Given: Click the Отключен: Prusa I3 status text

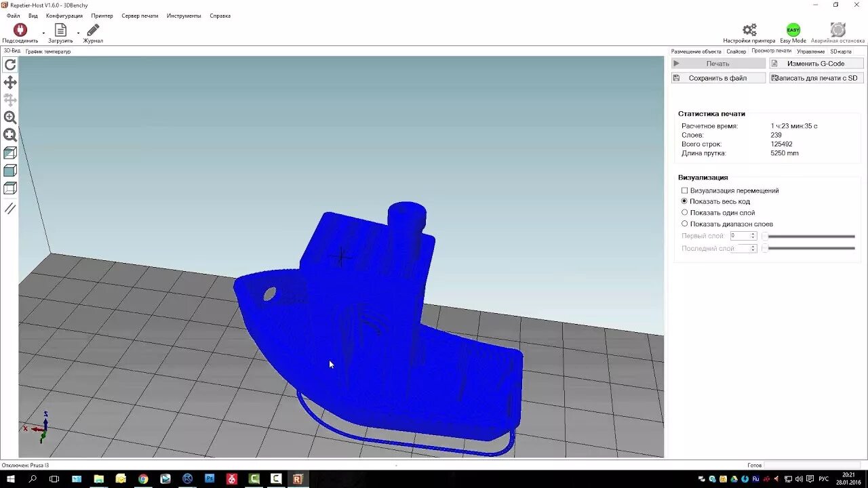Looking at the screenshot, I should tap(25, 465).
